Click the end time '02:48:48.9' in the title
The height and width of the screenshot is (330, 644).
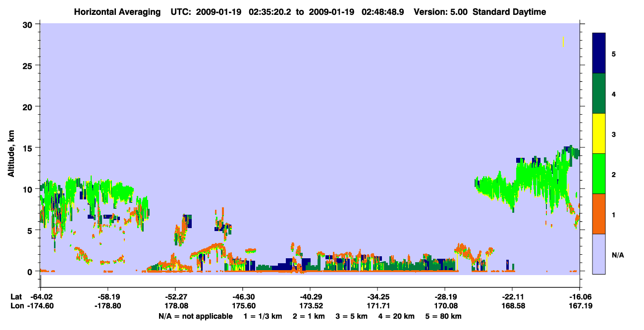384,12
